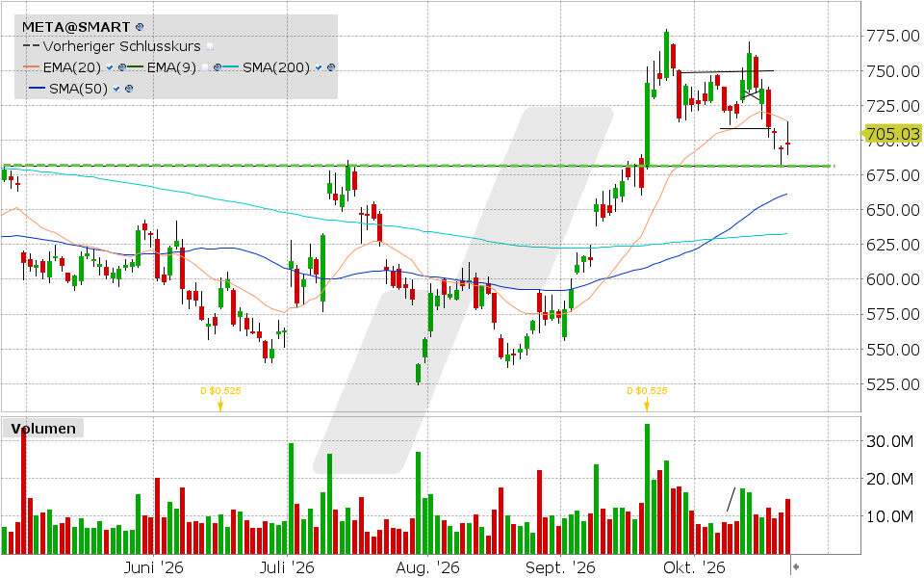This screenshot has width=924, height=578.
Task: Click the blue SMA(50) legend line
Action: coord(38,88)
